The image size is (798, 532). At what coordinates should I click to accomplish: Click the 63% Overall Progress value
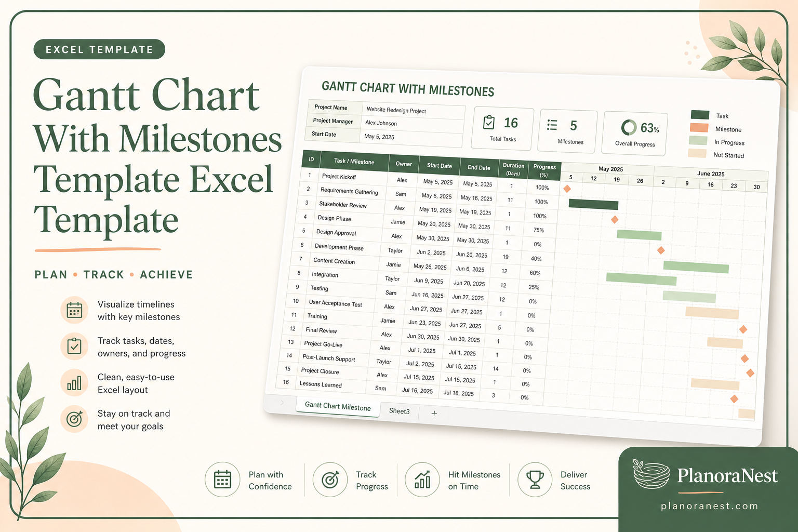click(x=650, y=128)
